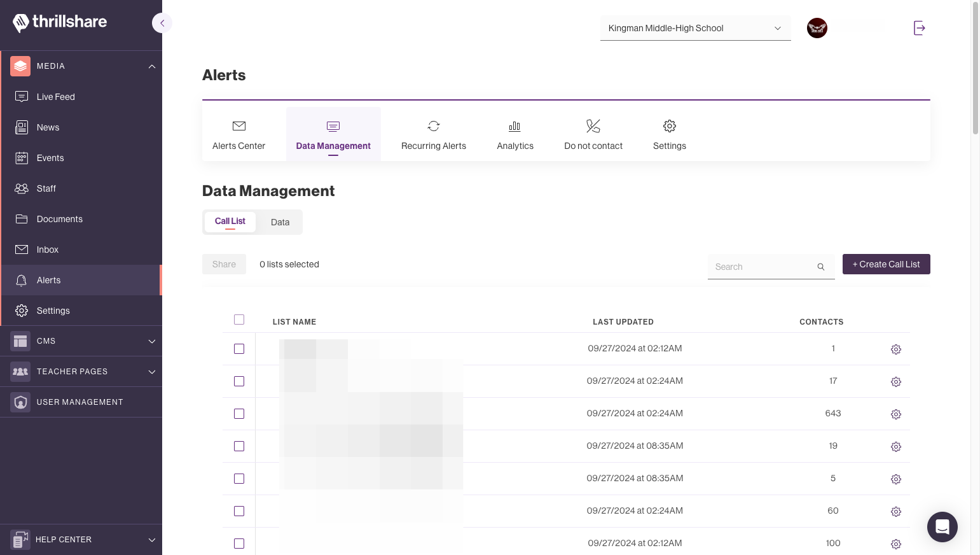980x555 pixels.
Task: Open Live Feed in the sidebar
Action: click(81, 97)
